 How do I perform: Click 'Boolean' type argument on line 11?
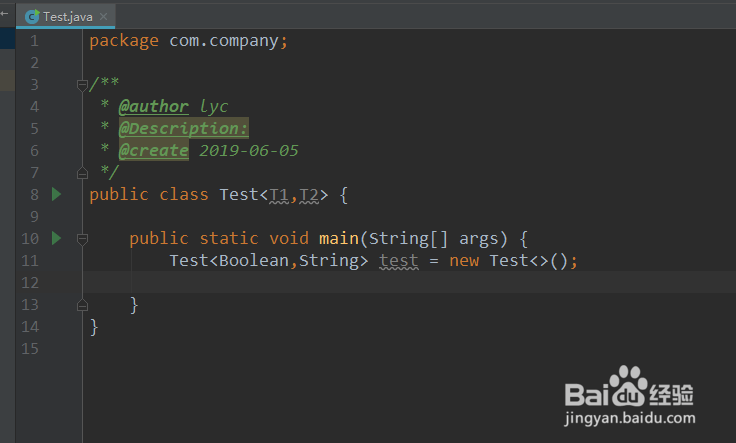[254, 260]
